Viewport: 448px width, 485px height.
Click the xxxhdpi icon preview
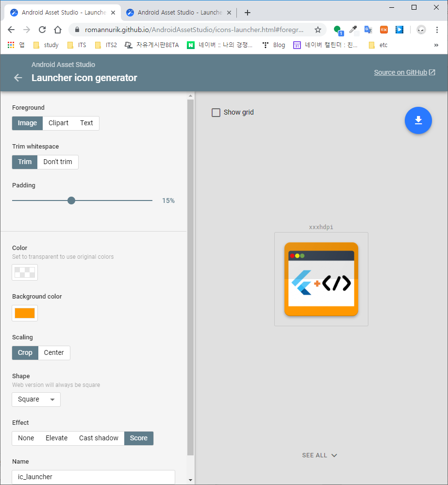point(321,279)
